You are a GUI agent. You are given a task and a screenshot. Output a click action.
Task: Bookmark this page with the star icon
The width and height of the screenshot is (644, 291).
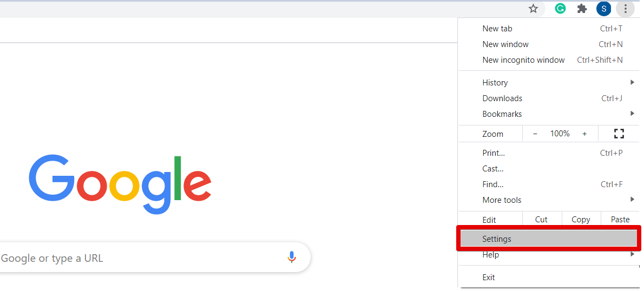pyautogui.click(x=533, y=9)
